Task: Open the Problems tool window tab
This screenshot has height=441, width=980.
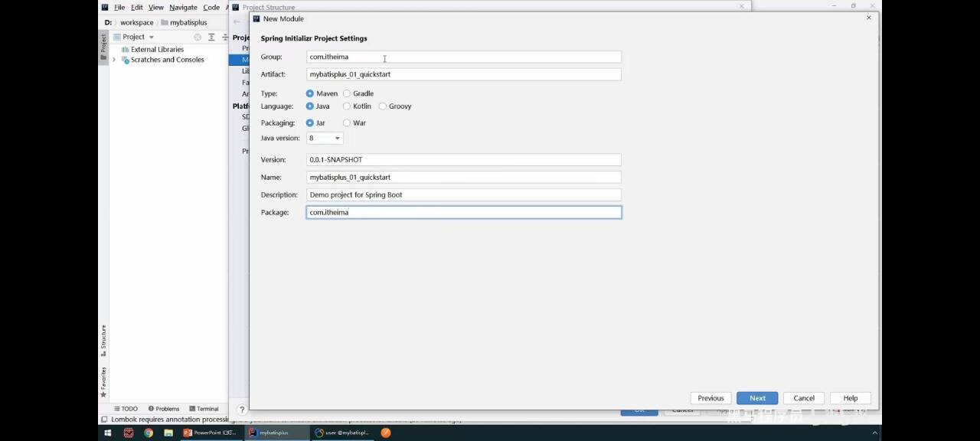Action: 164,409
